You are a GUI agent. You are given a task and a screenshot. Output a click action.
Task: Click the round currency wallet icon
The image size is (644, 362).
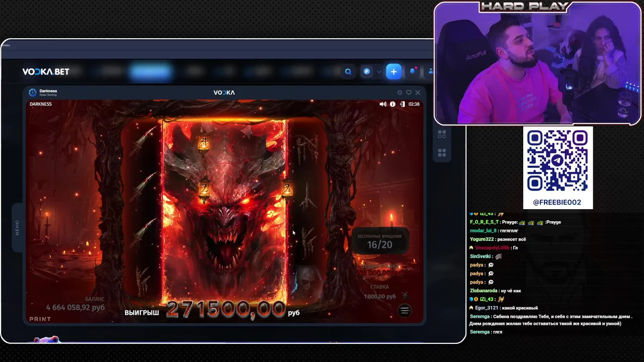pos(367,72)
